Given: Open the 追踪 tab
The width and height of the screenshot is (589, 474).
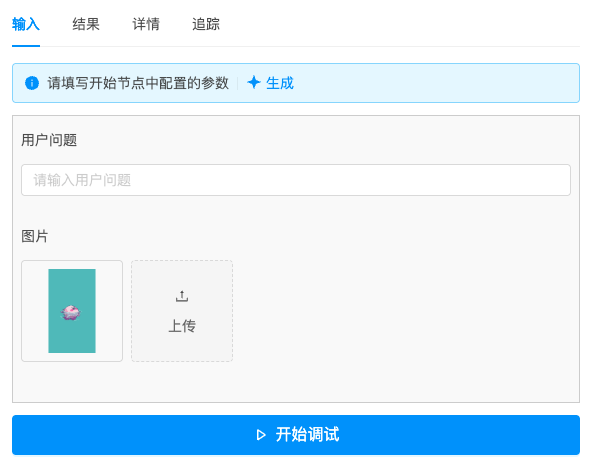Looking at the screenshot, I should click(x=205, y=24).
